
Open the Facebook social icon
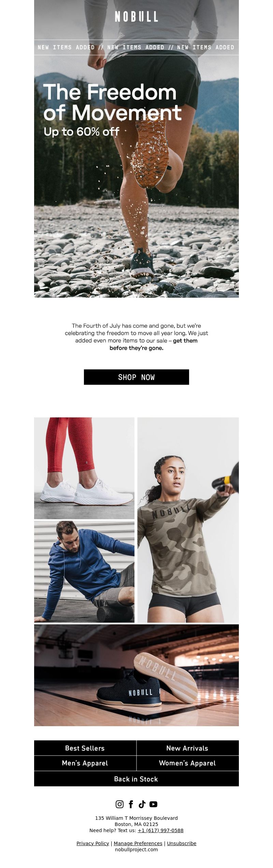click(131, 804)
